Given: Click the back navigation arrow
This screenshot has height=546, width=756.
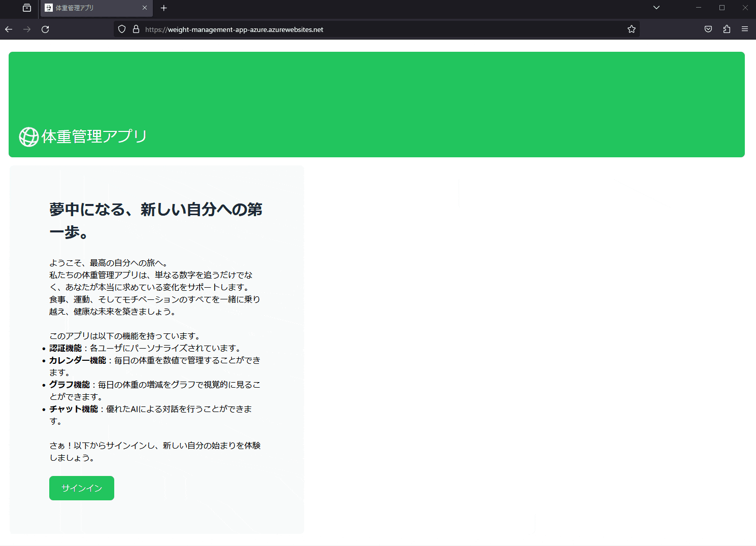Looking at the screenshot, I should click(9, 29).
